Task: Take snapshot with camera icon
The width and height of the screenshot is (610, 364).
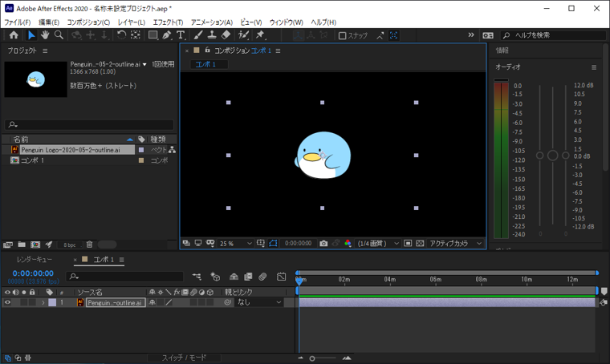Action: coord(323,243)
